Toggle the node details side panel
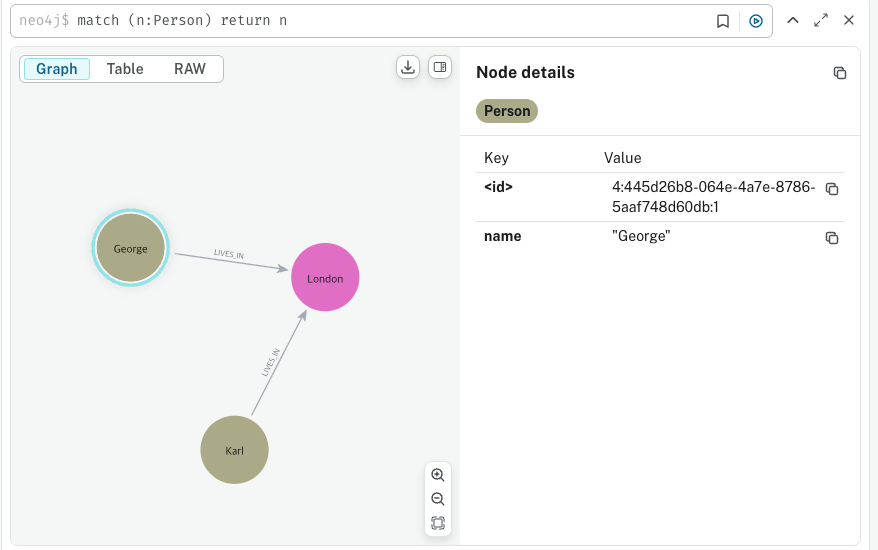Screen dimensions: 878x550 pos(438,67)
